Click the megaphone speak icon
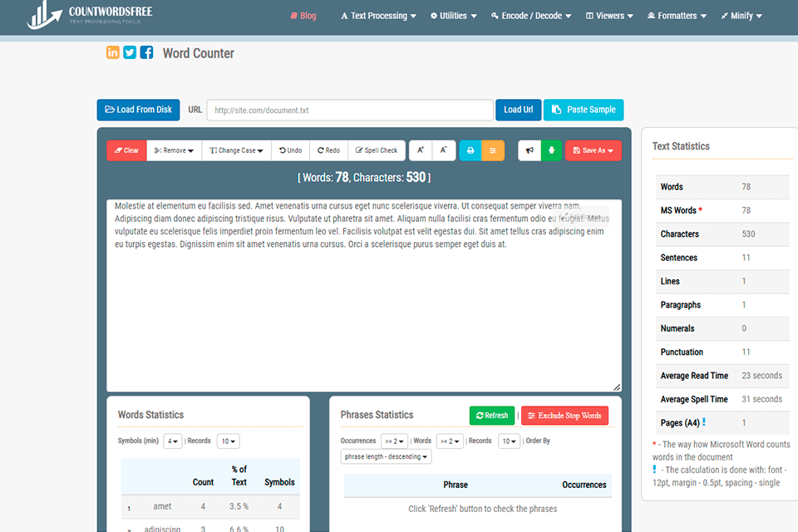 530,150
